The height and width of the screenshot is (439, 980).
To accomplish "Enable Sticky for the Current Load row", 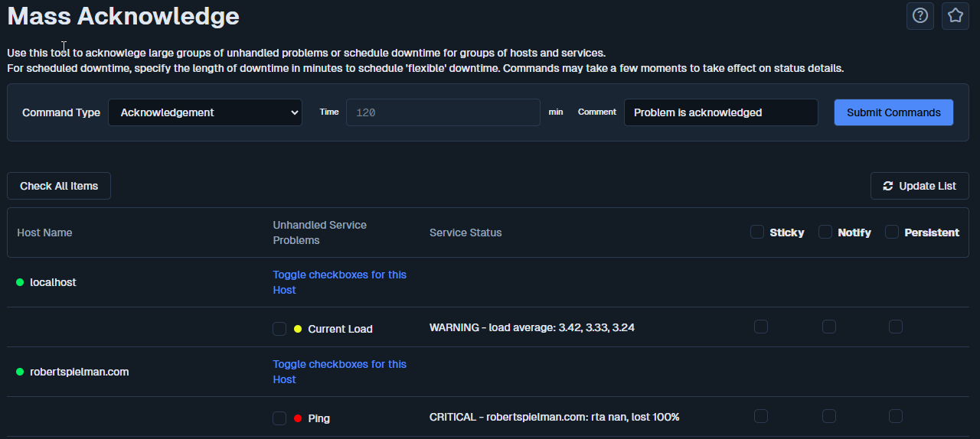I will [x=760, y=327].
